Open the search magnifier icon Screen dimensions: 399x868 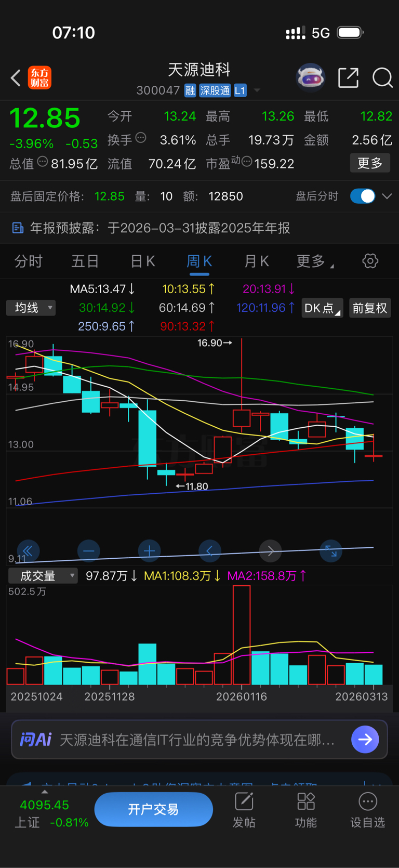click(x=382, y=78)
